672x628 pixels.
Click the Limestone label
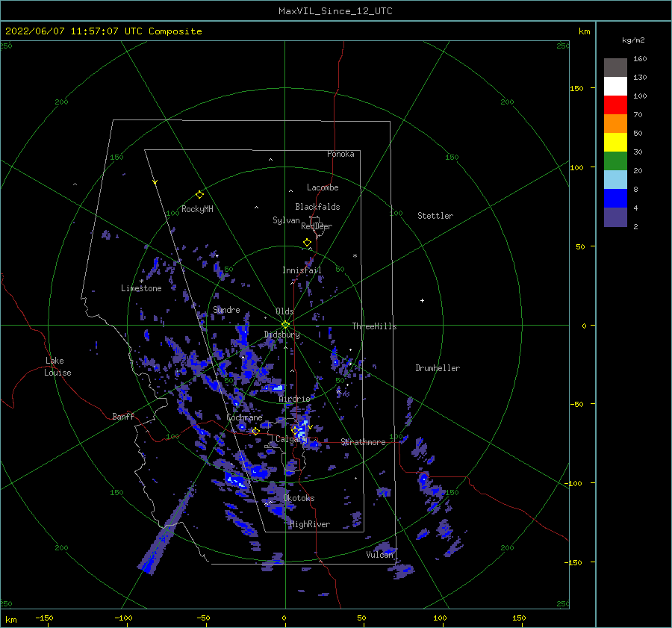[x=141, y=288]
